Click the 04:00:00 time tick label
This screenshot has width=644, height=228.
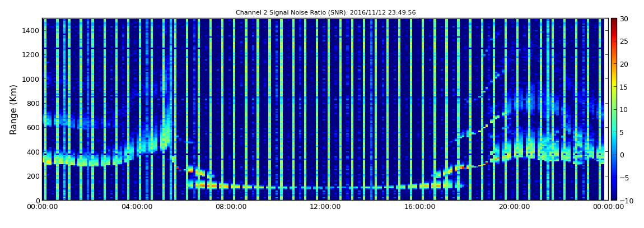point(136,207)
